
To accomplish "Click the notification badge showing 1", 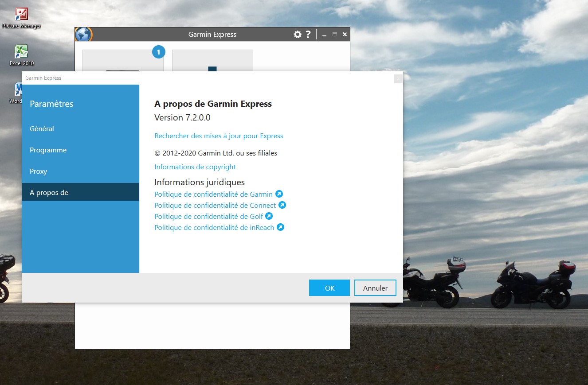I will [x=158, y=52].
